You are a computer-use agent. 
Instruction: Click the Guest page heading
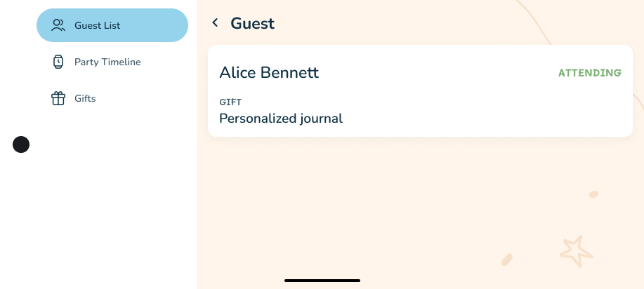pos(252,23)
